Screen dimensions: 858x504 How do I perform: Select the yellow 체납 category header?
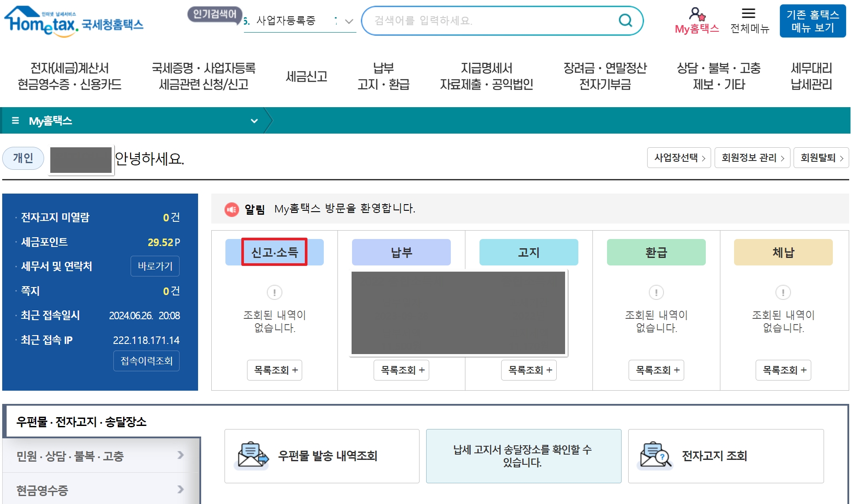point(783,252)
